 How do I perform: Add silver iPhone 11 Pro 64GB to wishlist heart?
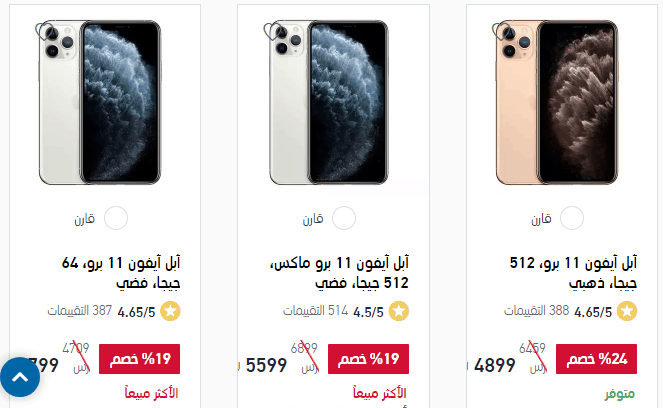click(45, 31)
